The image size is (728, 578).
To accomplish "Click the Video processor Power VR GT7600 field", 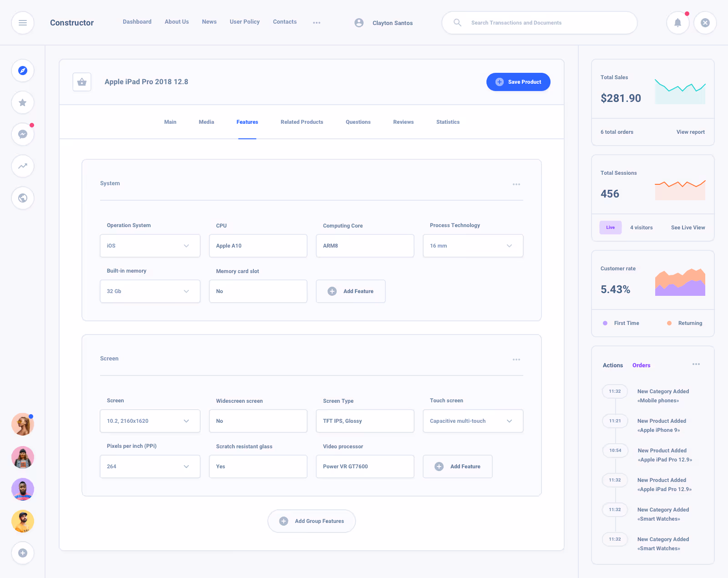I will point(365,466).
